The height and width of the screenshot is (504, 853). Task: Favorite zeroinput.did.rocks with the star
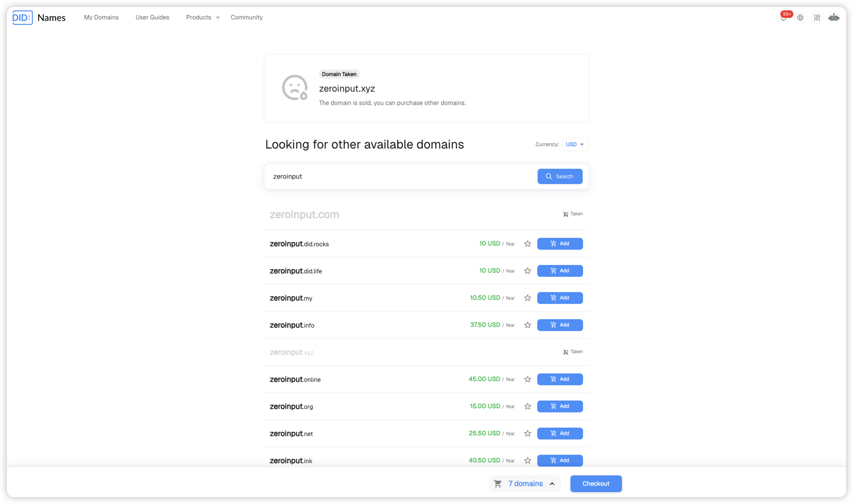click(528, 244)
